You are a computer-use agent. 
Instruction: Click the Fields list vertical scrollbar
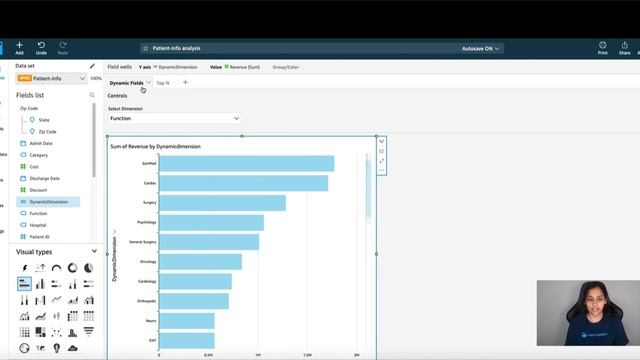pos(94,140)
